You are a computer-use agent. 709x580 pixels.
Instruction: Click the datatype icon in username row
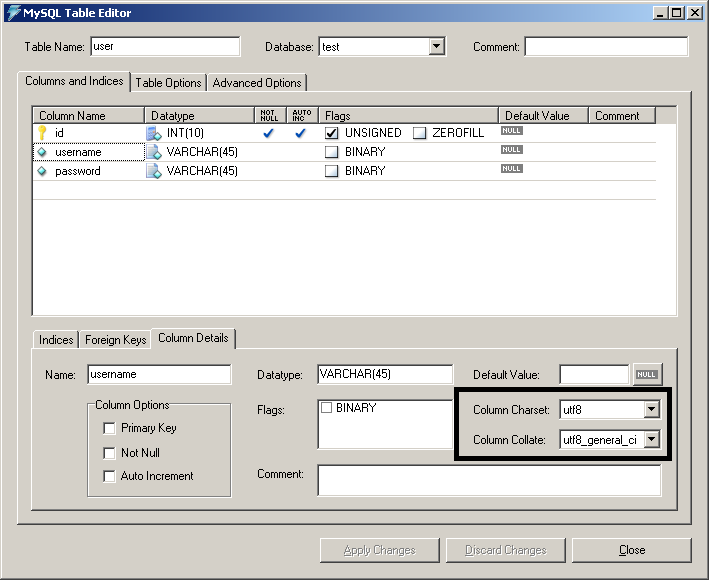154,152
